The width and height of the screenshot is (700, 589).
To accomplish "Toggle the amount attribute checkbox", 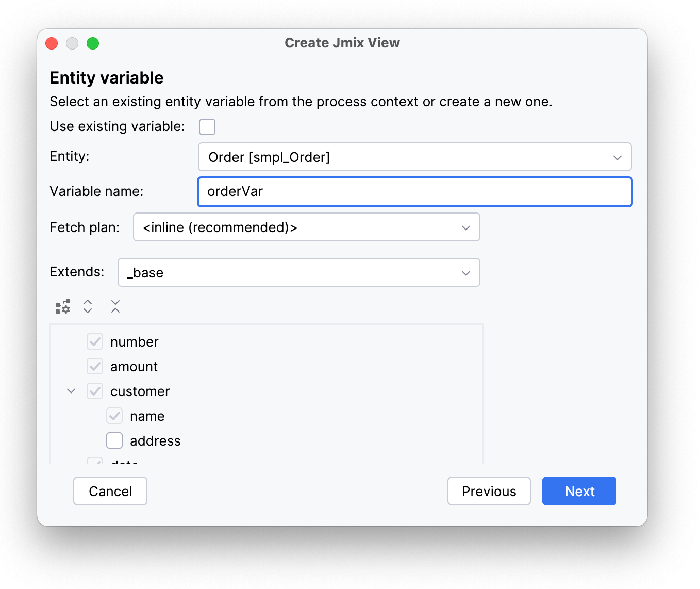I will (x=95, y=367).
